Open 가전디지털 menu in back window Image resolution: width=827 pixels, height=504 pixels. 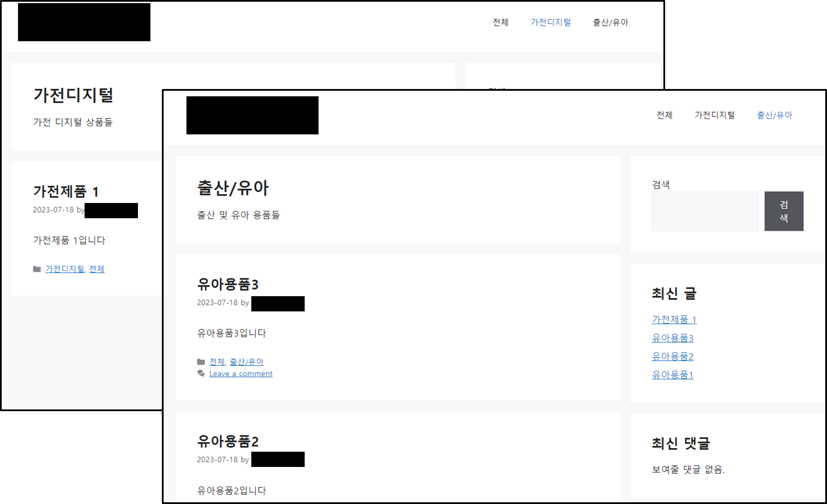[x=550, y=23]
